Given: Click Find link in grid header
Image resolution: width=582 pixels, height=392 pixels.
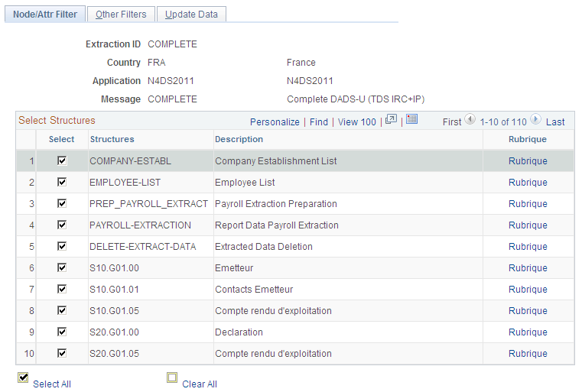Looking at the screenshot, I should pos(319,122).
